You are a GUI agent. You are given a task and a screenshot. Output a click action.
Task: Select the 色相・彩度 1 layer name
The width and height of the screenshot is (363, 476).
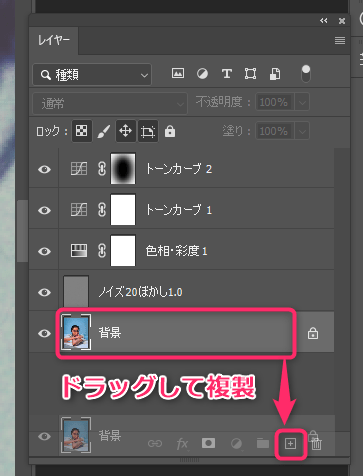176,251
